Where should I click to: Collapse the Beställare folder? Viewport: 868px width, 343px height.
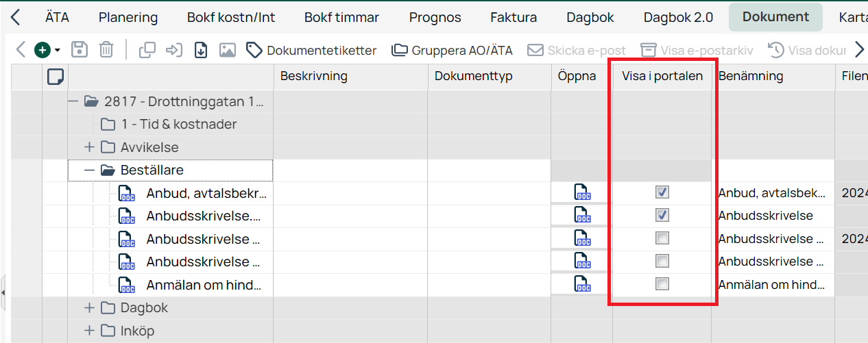coord(89,170)
